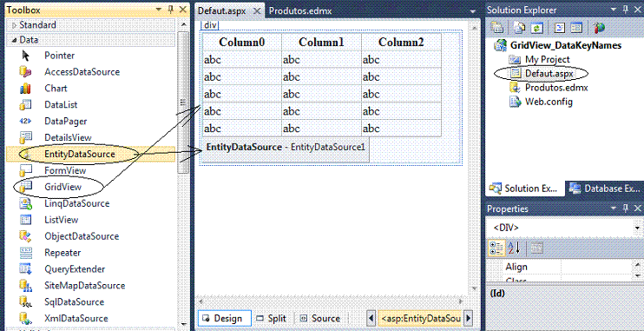
Task: Select the EntityDataSource toolbox item
Action: 79,154
